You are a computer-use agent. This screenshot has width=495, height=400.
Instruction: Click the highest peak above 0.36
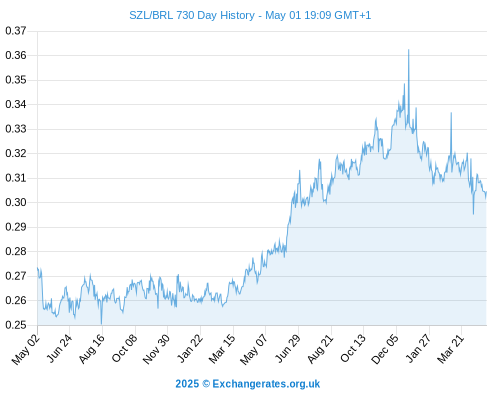point(409,50)
